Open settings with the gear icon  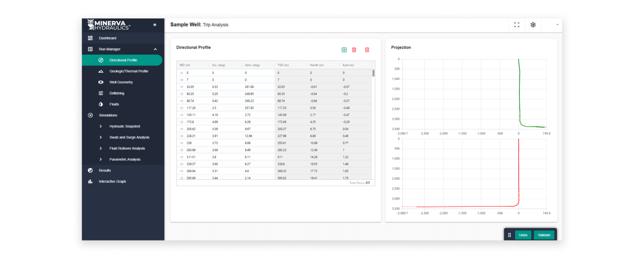[x=533, y=25]
